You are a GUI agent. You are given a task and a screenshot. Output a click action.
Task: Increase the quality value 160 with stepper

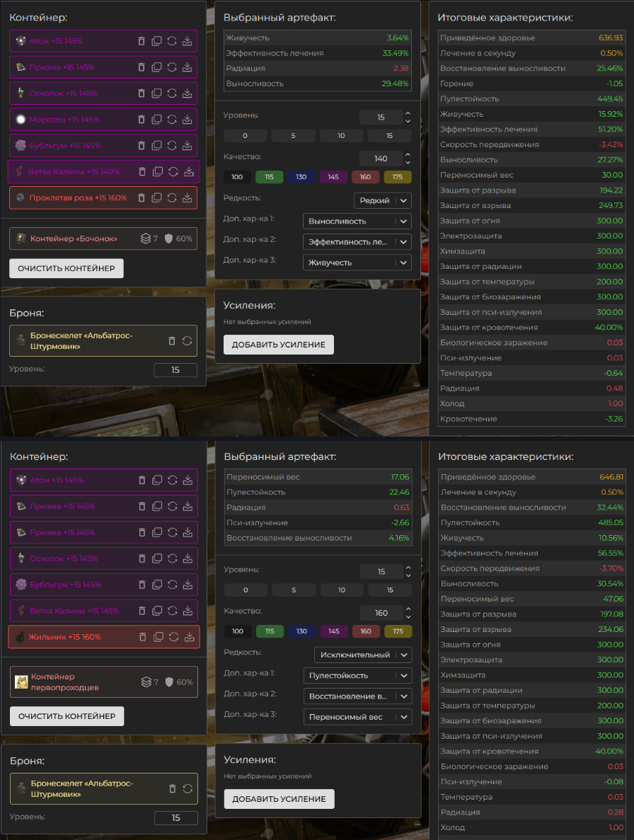[408, 609]
